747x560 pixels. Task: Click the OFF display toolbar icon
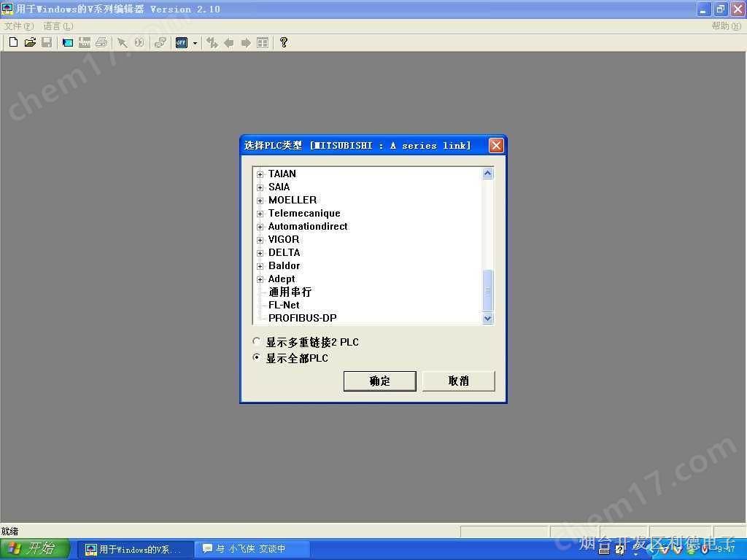pyautogui.click(x=182, y=43)
